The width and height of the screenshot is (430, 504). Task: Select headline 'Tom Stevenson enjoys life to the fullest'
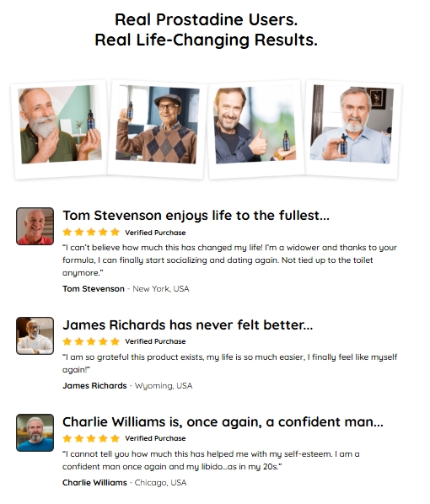(x=196, y=216)
